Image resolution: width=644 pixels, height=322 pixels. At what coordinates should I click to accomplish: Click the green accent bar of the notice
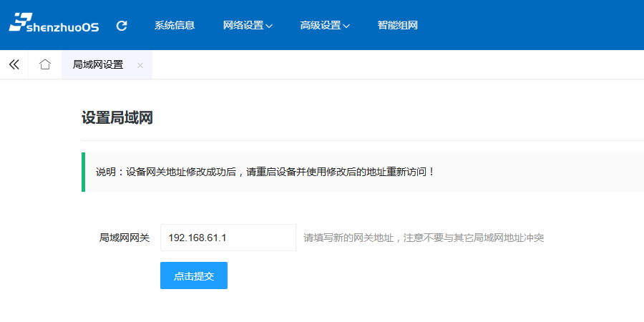83,172
